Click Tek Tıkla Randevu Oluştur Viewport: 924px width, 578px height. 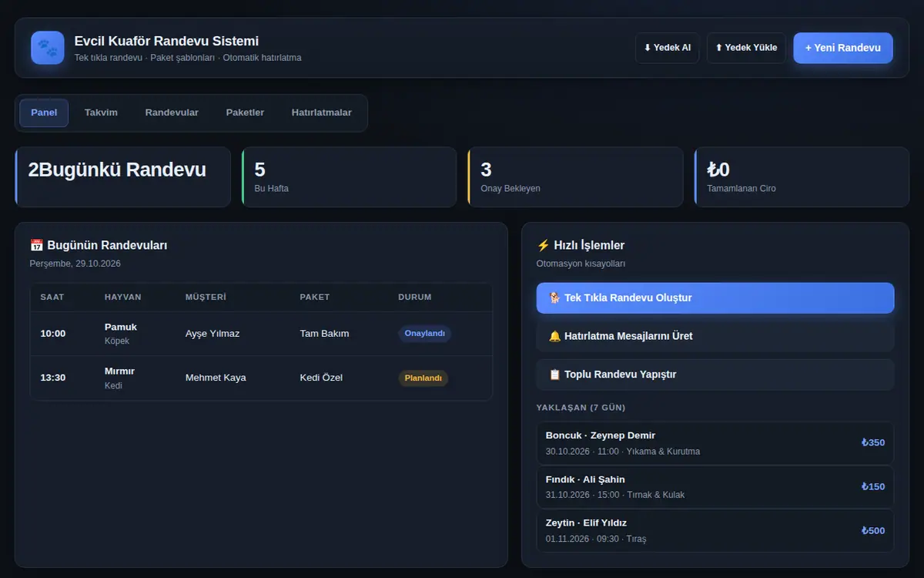[x=715, y=297]
